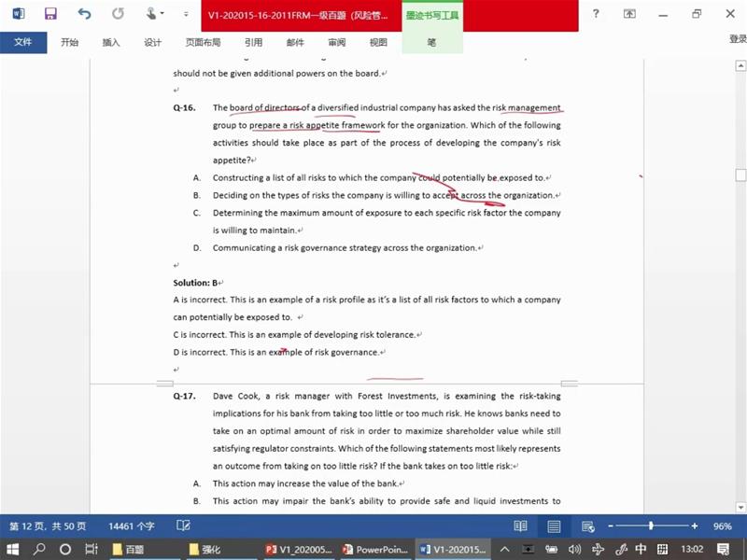Image resolution: width=747 pixels, height=560 pixels.
Task: Switch to the 插入 Insert tab
Action: click(111, 42)
